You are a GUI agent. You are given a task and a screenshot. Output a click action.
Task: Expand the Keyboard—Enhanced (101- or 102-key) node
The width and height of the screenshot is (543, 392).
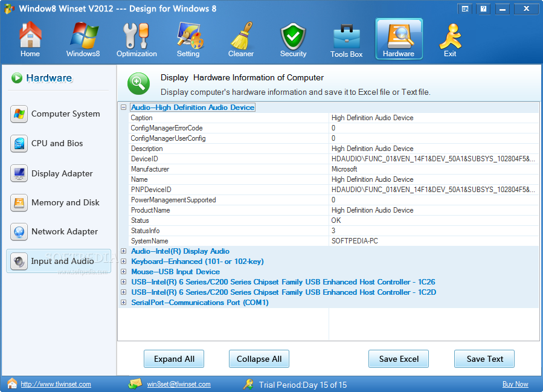[123, 262]
